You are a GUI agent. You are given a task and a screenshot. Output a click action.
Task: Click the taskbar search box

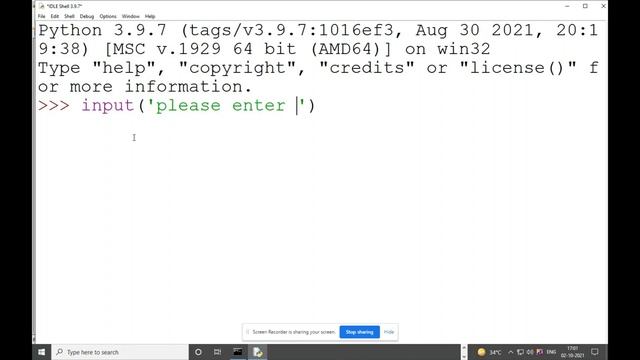click(120, 352)
